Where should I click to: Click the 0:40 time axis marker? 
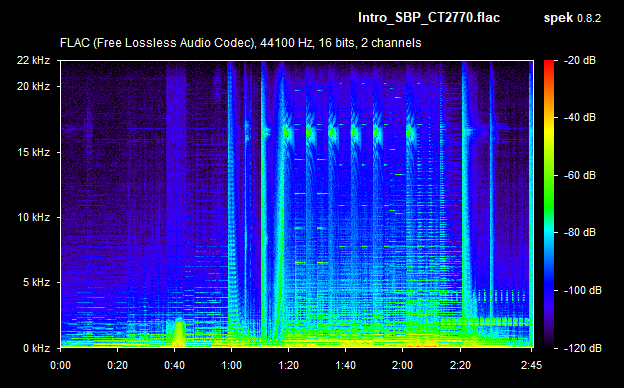tap(175, 365)
